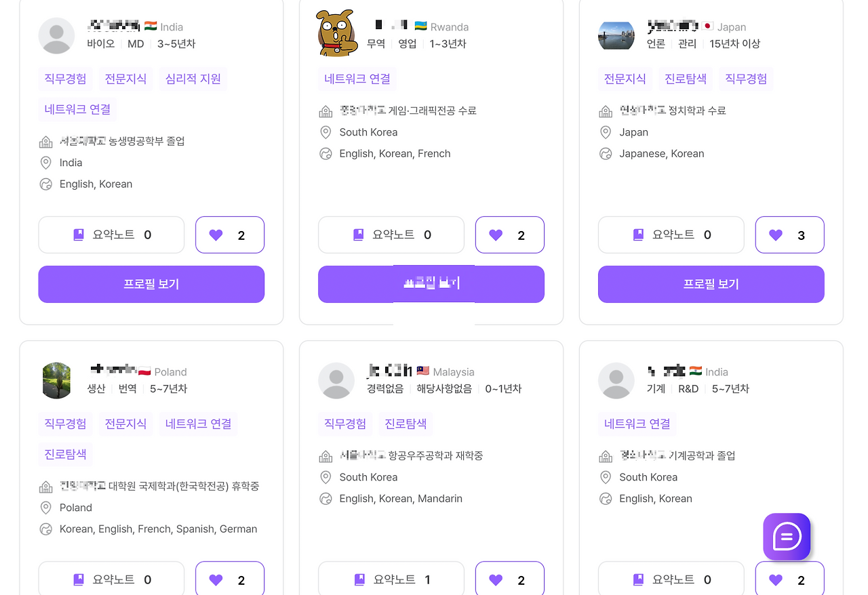868x595 pixels.
Task: Click 프로필 보기 on the Japan mentor card
Action: coord(711,284)
